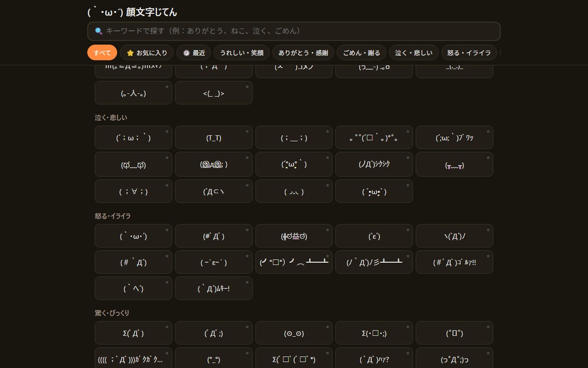588x368 pixels.
Task: Toggle star on the (#ﾟДﾟ) card
Action: (x=247, y=230)
